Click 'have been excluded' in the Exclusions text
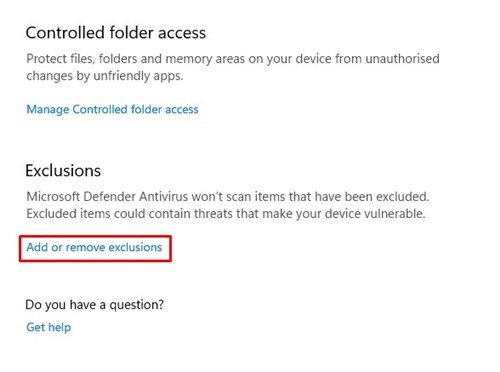Screen dimensions: 500x372 click(372, 196)
